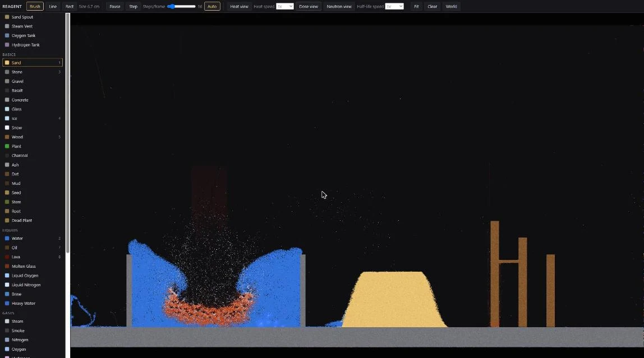
Task: Open the Heat speed dropdown
Action: click(x=284, y=7)
